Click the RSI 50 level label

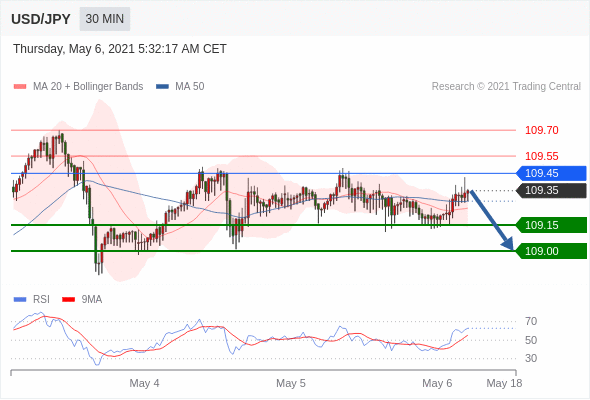pos(531,340)
